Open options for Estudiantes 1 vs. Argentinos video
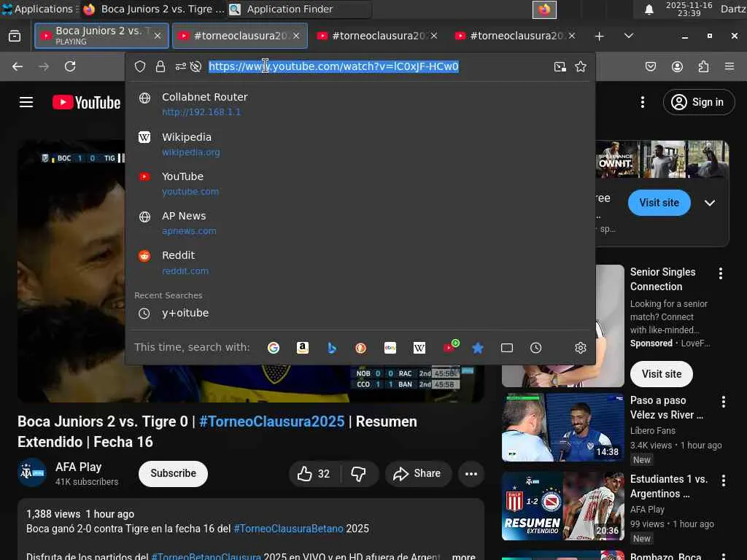The image size is (747, 560). coord(724,481)
